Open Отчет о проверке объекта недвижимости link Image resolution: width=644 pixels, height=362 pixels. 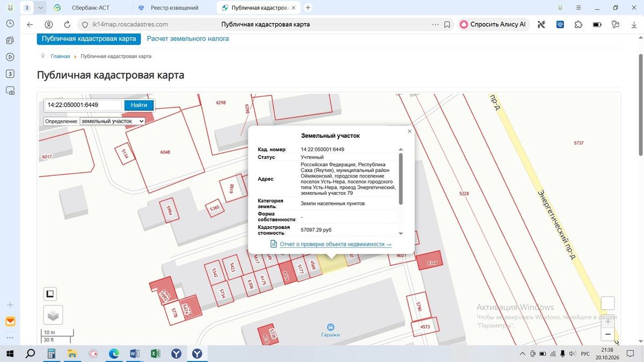(x=335, y=244)
